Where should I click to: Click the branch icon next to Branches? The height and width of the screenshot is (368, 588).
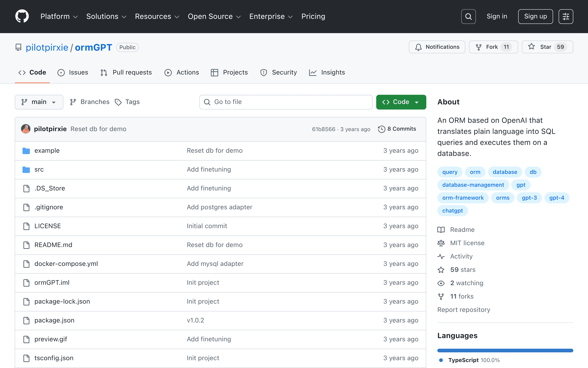(x=73, y=102)
